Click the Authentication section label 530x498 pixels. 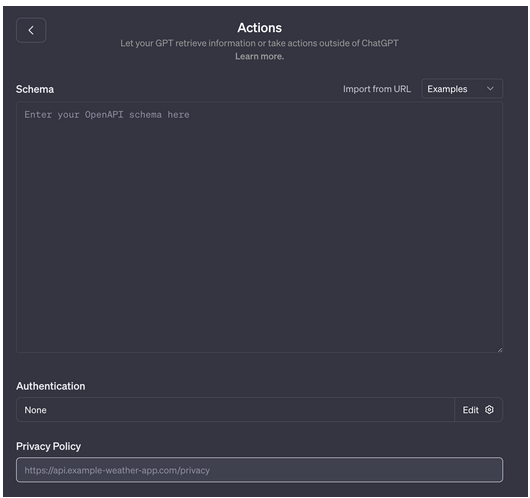[51, 386]
